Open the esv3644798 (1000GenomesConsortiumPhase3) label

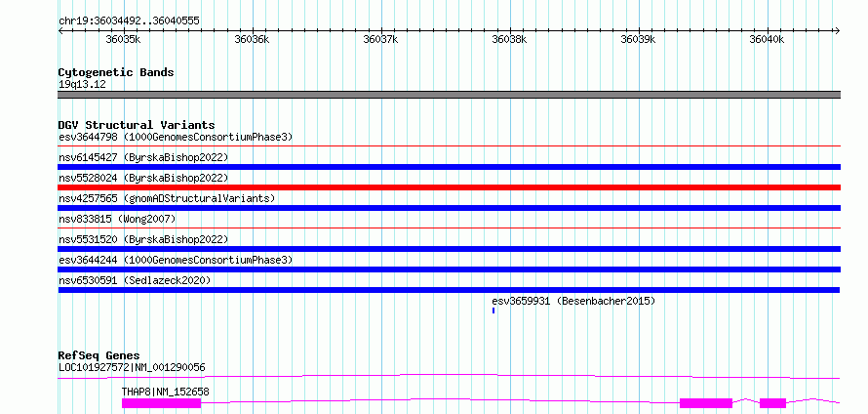(176, 137)
